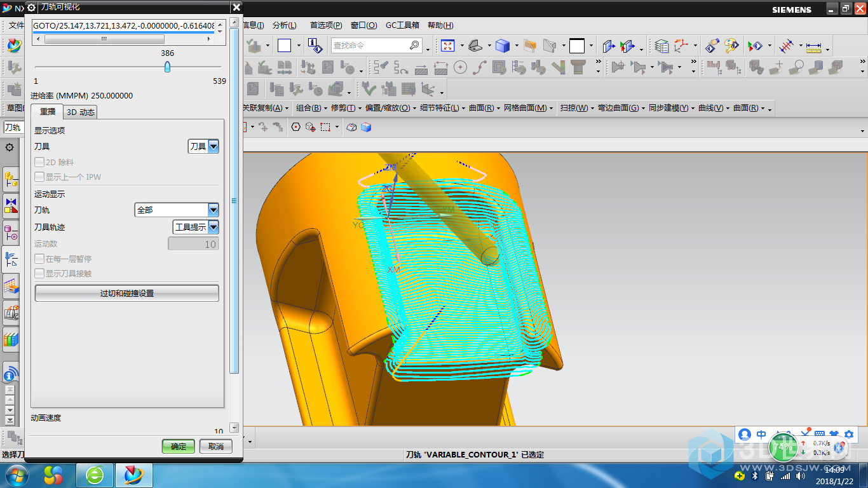Image resolution: width=868 pixels, height=488 pixels.
Task: Click the toolpath position slider handle at 386
Action: [168, 67]
